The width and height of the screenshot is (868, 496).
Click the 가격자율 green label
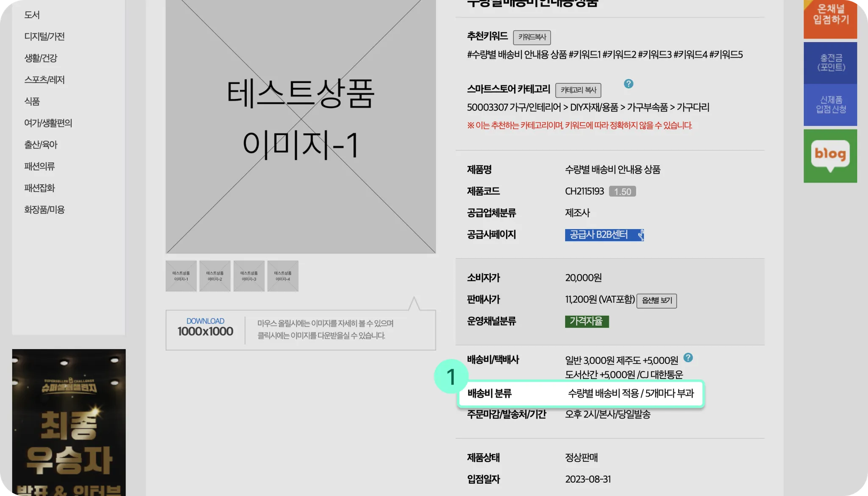click(587, 321)
